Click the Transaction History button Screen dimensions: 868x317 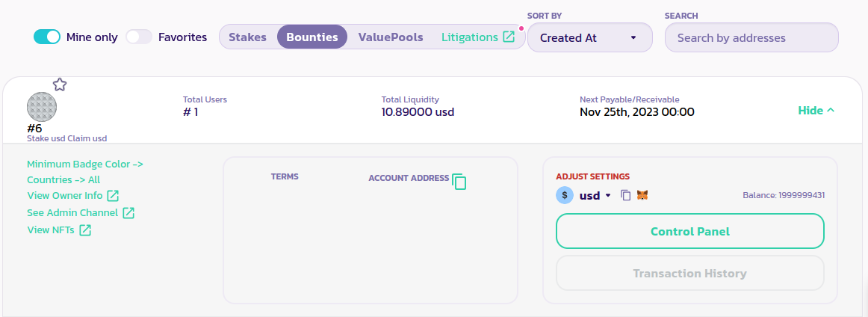pos(689,274)
